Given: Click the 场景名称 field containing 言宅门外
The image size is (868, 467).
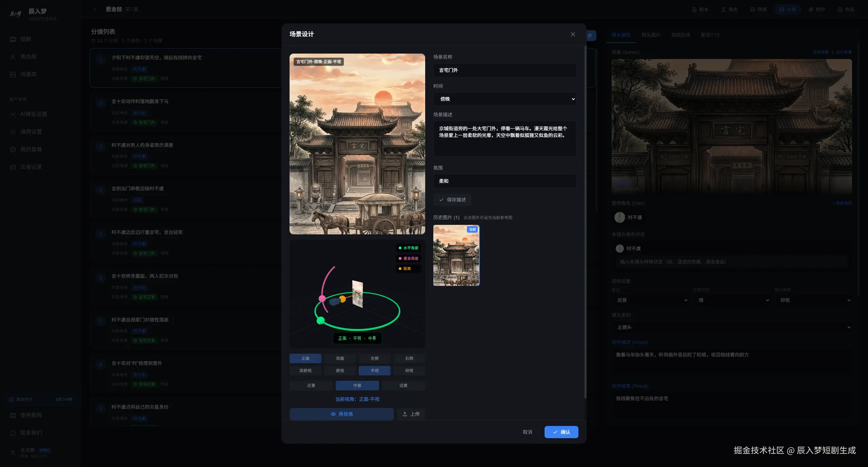Looking at the screenshot, I should pos(505,70).
